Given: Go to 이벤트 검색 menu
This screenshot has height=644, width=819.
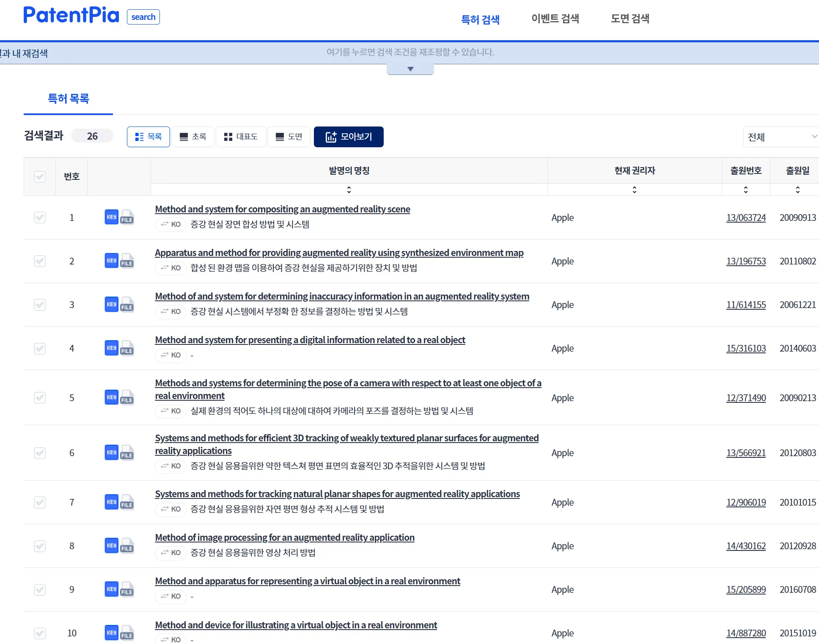Looking at the screenshot, I should tap(555, 19).
